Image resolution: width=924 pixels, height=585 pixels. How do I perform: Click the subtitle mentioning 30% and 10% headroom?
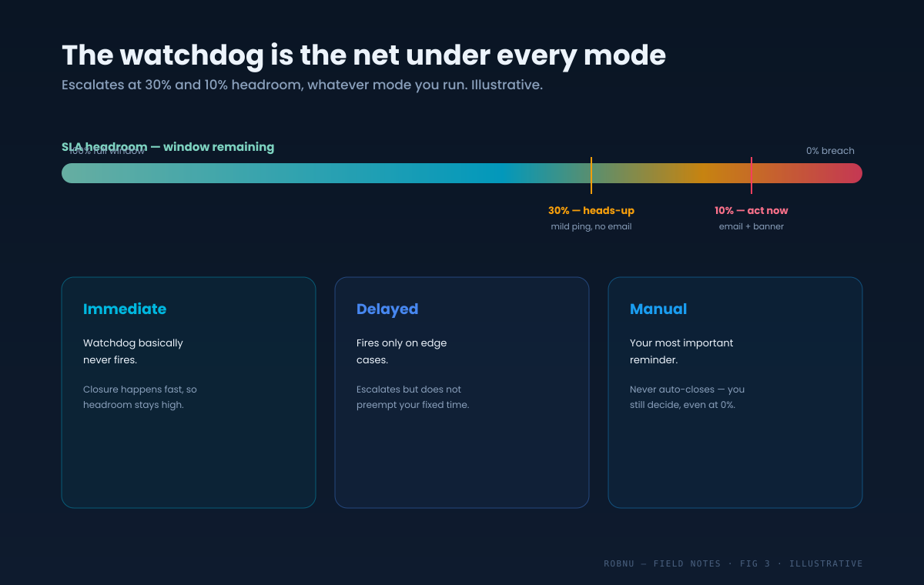pyautogui.click(x=303, y=85)
